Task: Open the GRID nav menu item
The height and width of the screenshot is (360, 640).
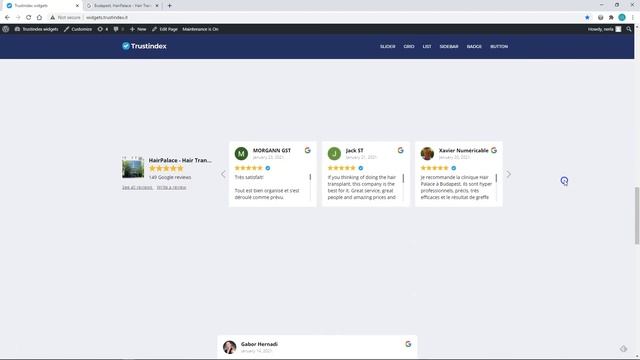Action: (x=409, y=47)
